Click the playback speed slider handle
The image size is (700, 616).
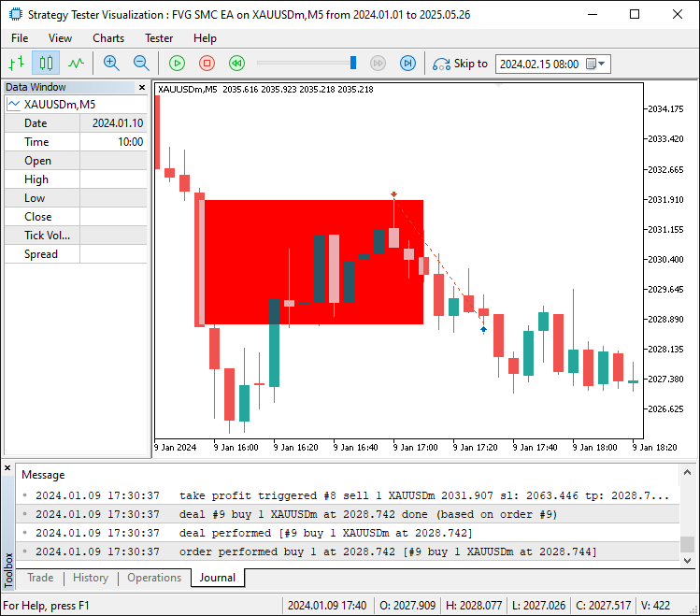(353, 63)
